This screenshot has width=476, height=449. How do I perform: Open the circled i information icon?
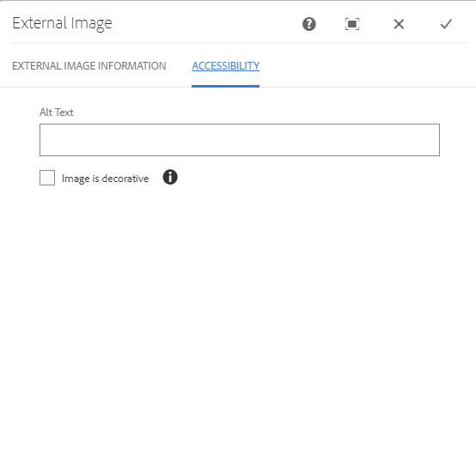pyautogui.click(x=170, y=177)
